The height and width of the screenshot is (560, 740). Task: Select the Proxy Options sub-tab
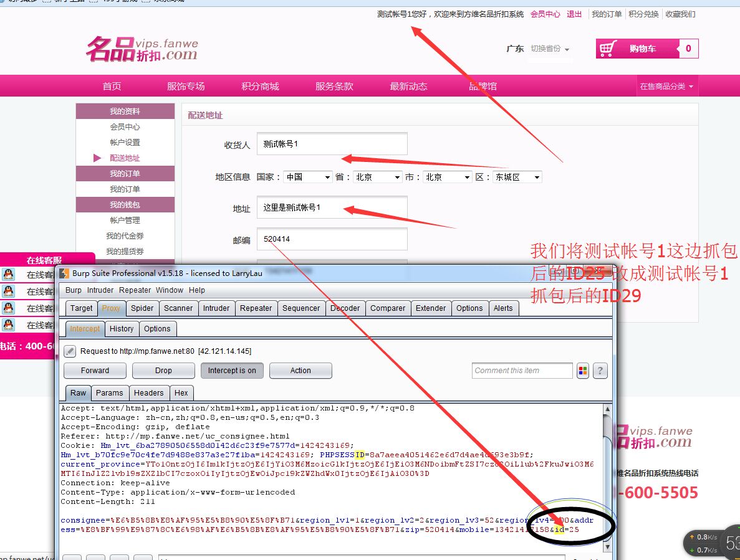[157, 328]
